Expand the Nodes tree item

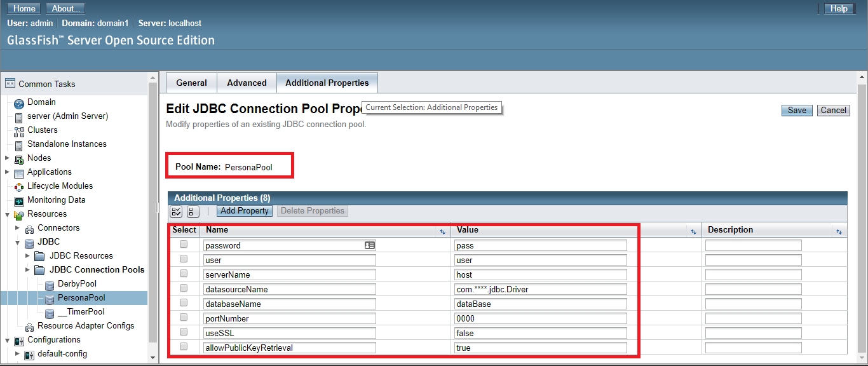(x=7, y=158)
